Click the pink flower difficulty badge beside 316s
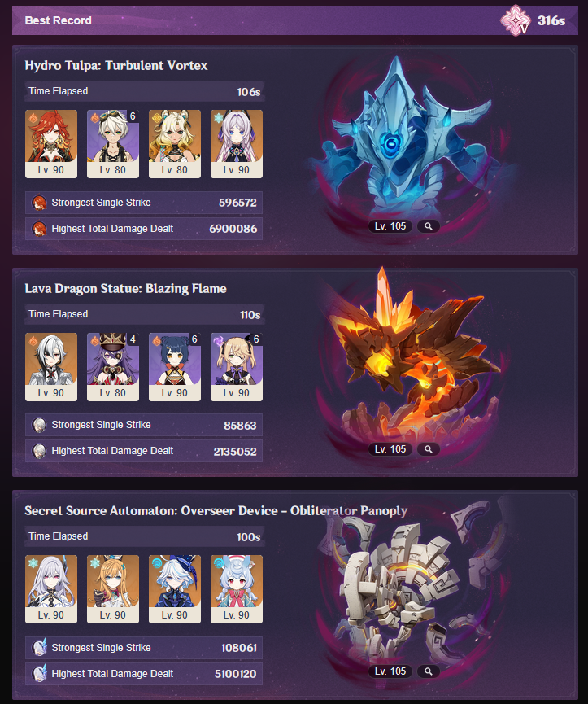 point(516,20)
